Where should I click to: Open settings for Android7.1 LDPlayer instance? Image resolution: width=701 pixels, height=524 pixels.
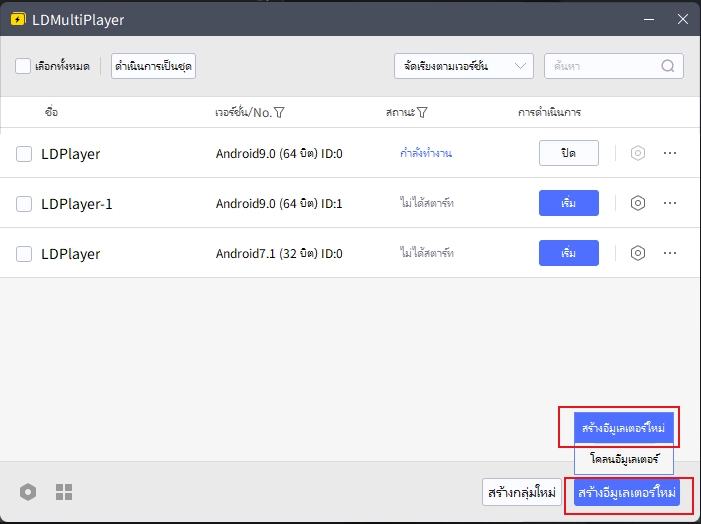[x=638, y=253]
